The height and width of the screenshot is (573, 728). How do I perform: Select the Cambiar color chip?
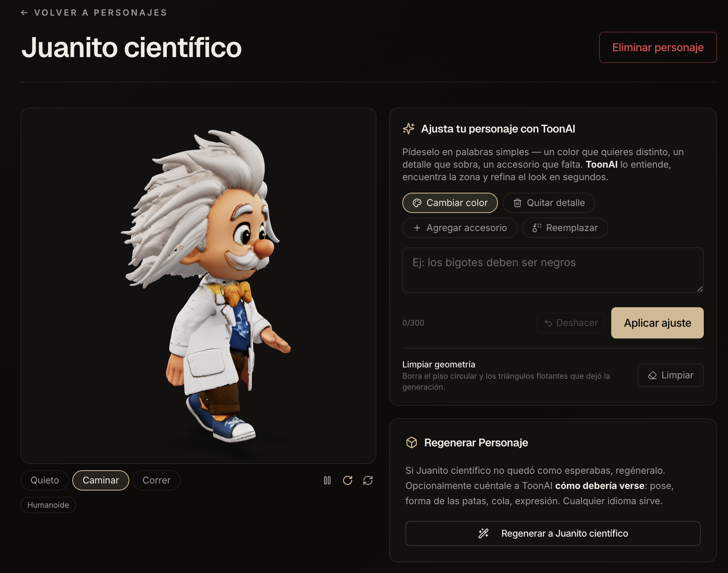tap(450, 203)
